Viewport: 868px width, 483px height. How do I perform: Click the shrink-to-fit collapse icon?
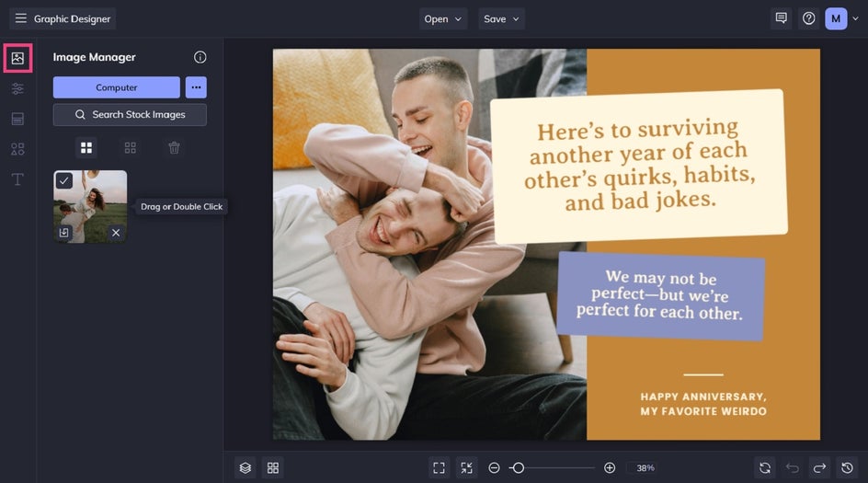tap(467, 468)
